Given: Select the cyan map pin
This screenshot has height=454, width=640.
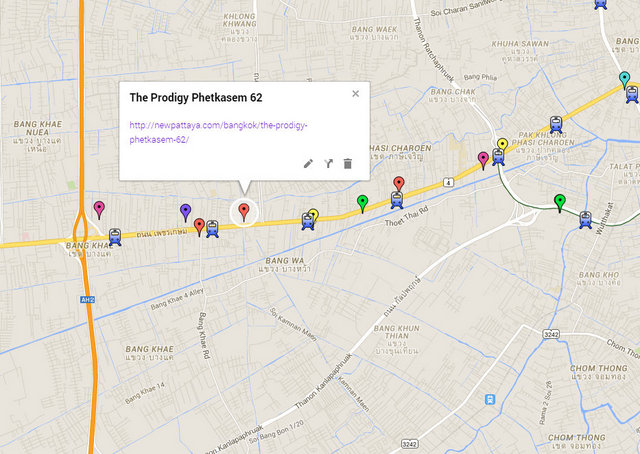Looking at the screenshot, I should [x=624, y=80].
